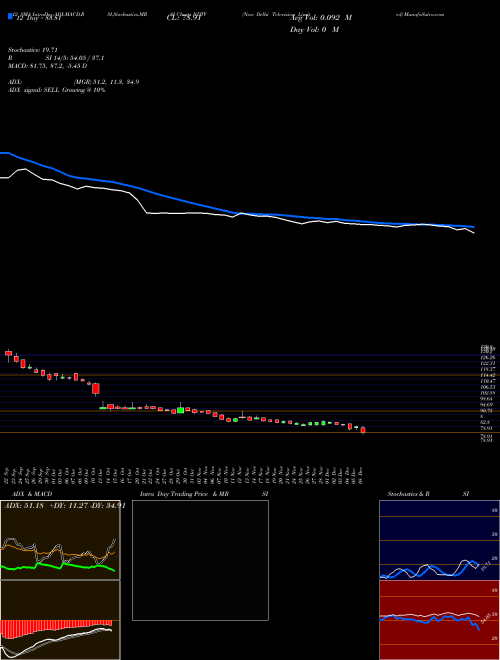Click the ADX: 51.18 +DY -DY header

coord(64,506)
